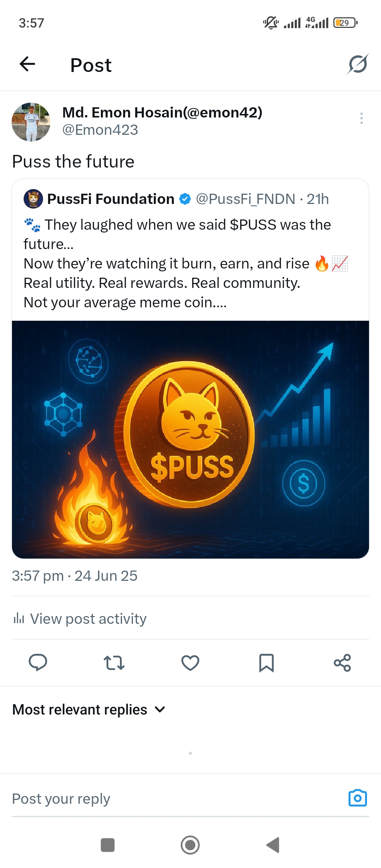Like the post with heart icon
This screenshot has height=868, width=381.
[190, 663]
